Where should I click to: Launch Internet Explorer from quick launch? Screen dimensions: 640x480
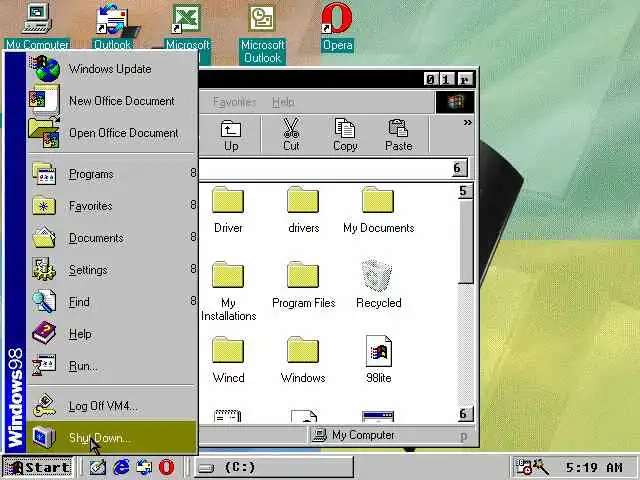point(121,467)
